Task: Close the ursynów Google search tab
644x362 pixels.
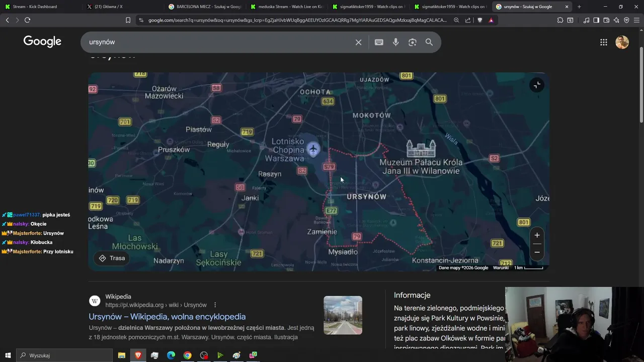Action: click(x=567, y=7)
